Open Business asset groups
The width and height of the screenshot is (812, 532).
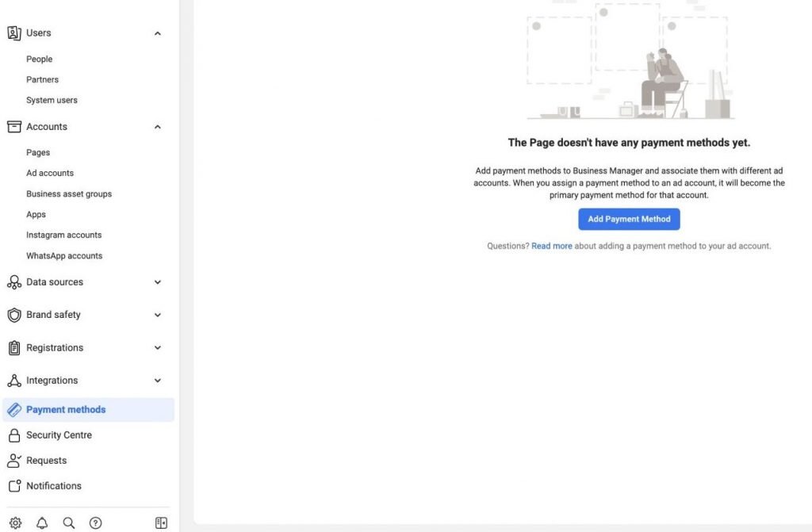pos(69,194)
